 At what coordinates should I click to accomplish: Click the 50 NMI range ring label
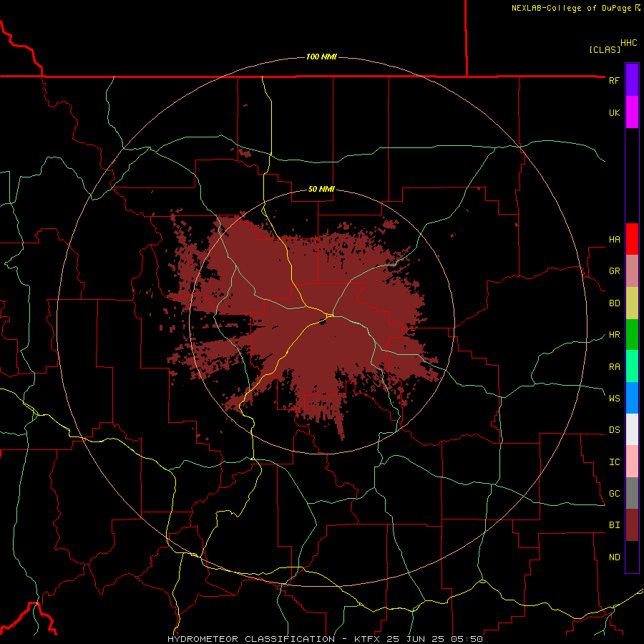pyautogui.click(x=321, y=190)
